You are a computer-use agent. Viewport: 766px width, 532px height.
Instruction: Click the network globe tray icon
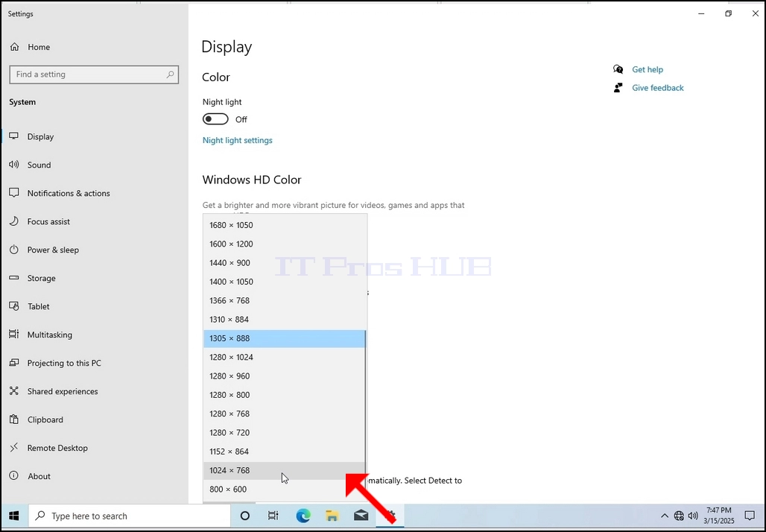679,516
